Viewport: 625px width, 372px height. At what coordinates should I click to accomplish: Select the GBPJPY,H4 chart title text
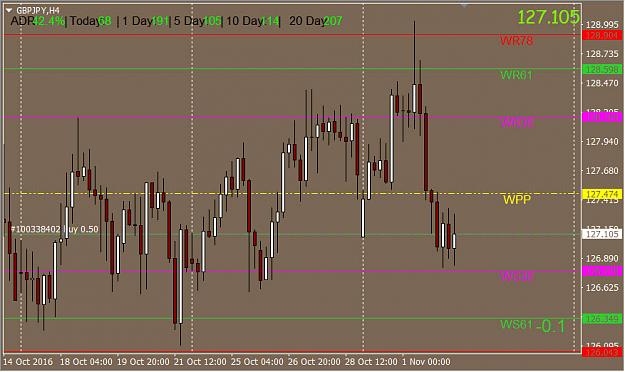pyautogui.click(x=37, y=10)
